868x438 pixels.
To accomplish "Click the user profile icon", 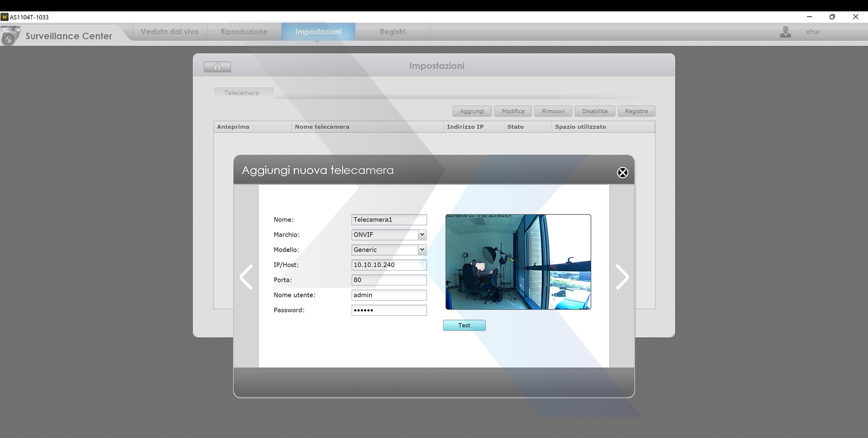I will (786, 32).
